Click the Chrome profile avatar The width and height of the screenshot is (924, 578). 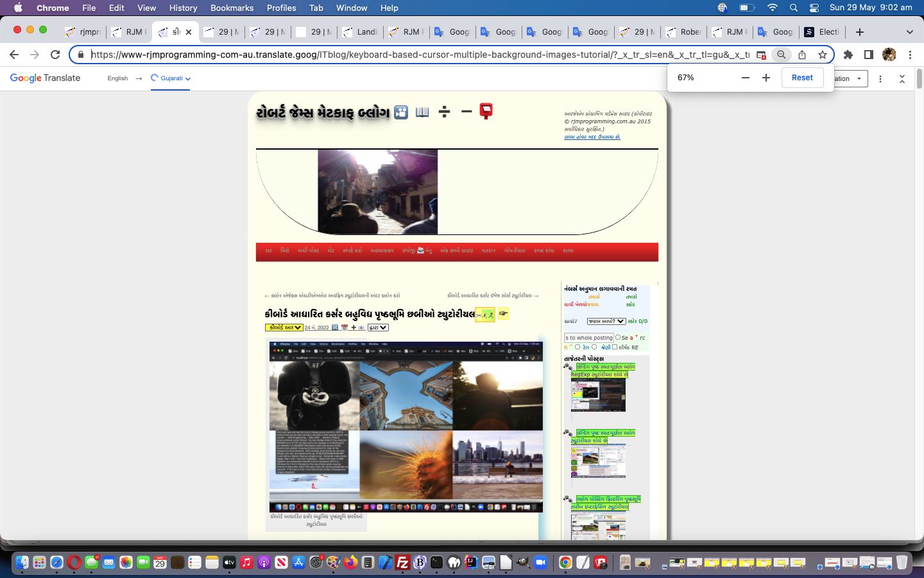(x=889, y=55)
